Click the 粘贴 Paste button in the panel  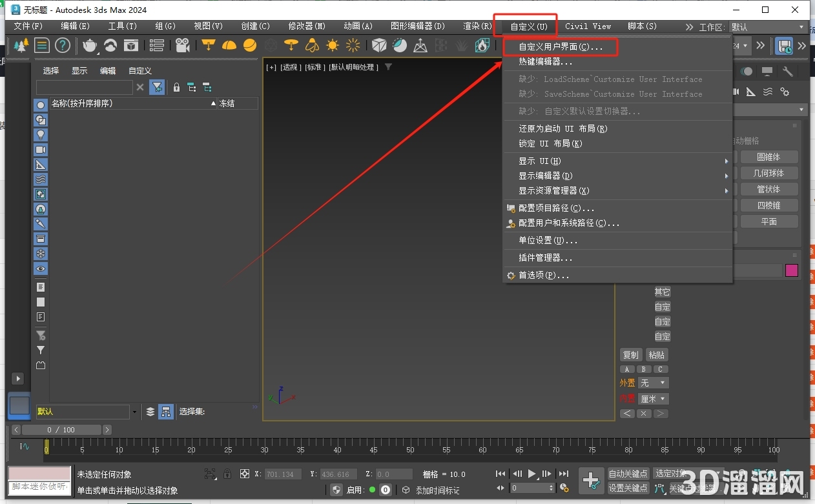click(657, 355)
